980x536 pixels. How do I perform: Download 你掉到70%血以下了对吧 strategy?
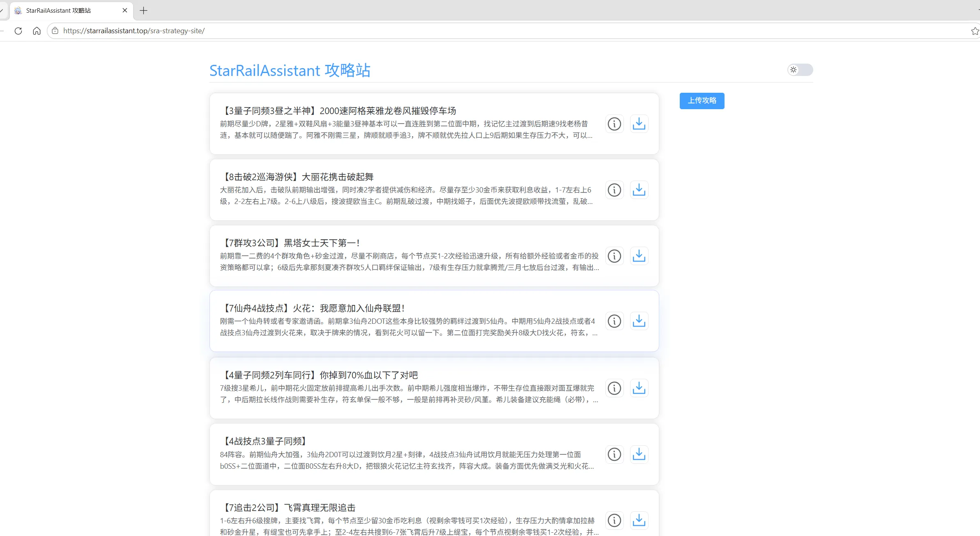[x=639, y=388]
